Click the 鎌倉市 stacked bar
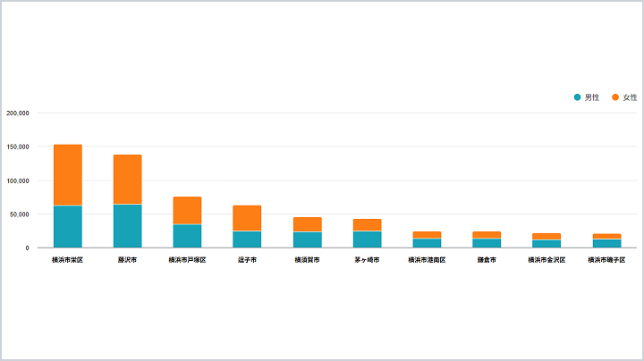This screenshot has height=361, width=644. (487, 239)
